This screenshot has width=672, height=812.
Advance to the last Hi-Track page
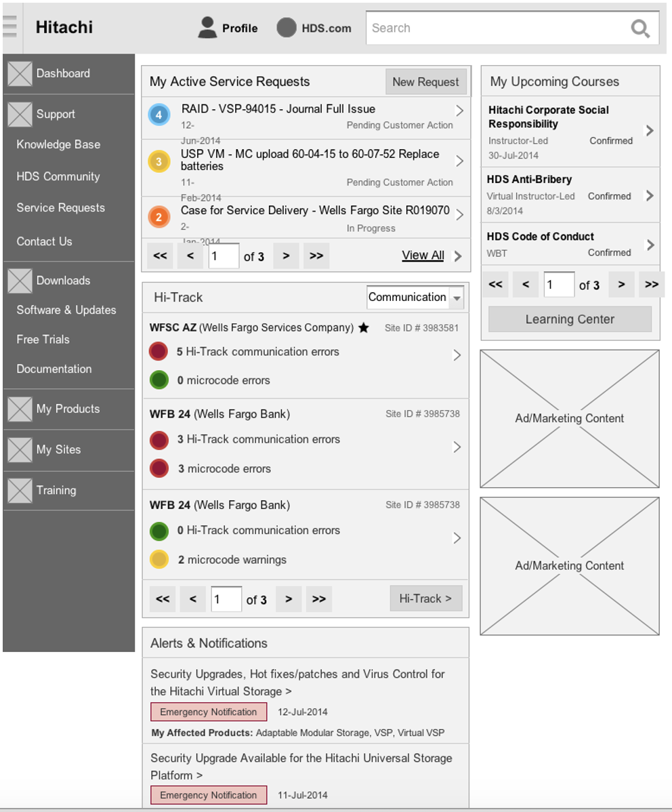pos(318,598)
